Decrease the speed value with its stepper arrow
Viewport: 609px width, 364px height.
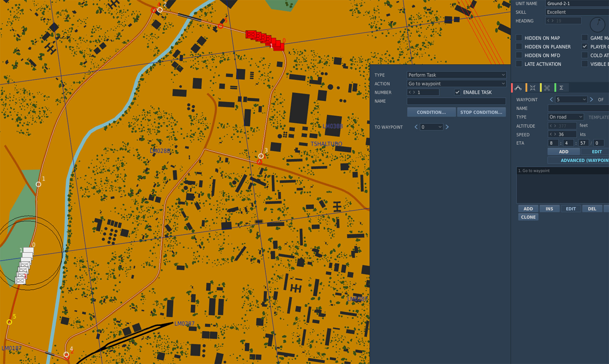point(551,134)
